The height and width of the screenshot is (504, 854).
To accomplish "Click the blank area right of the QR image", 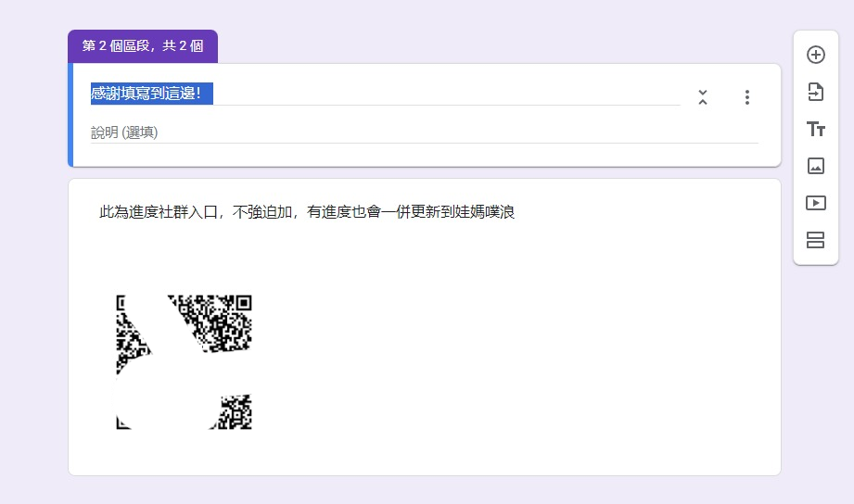I will point(510,361).
